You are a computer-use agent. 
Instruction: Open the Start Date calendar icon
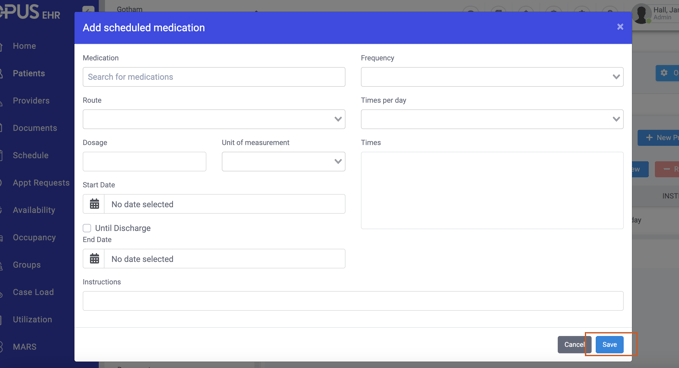[94, 204]
